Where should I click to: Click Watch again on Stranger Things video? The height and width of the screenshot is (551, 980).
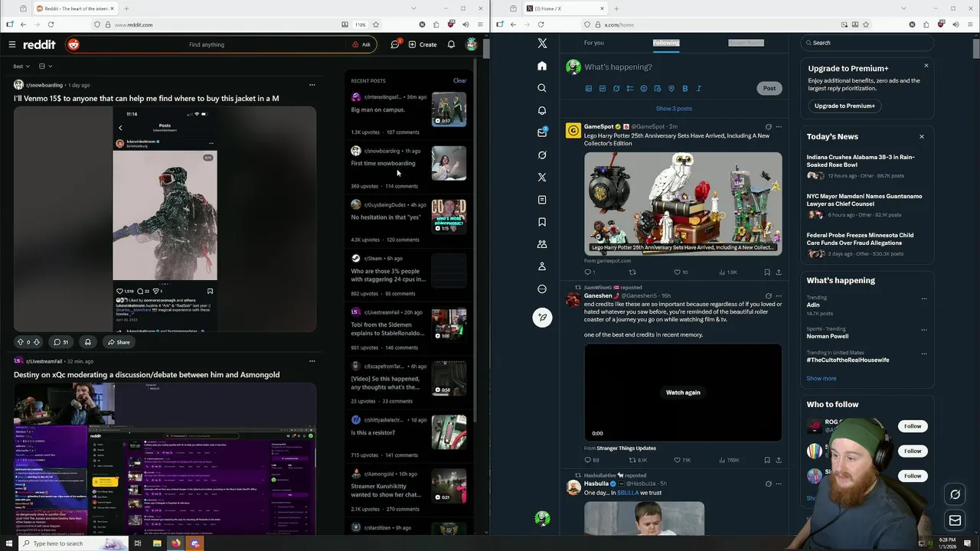[x=683, y=393]
